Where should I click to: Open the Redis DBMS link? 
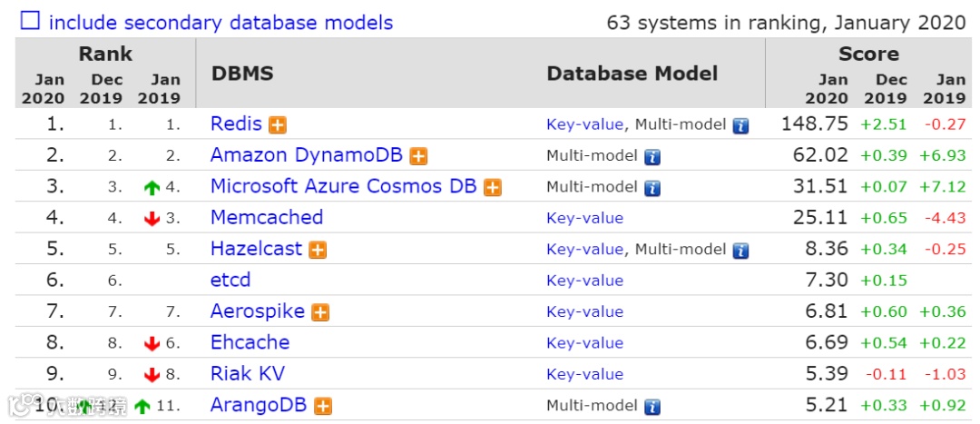click(x=236, y=124)
